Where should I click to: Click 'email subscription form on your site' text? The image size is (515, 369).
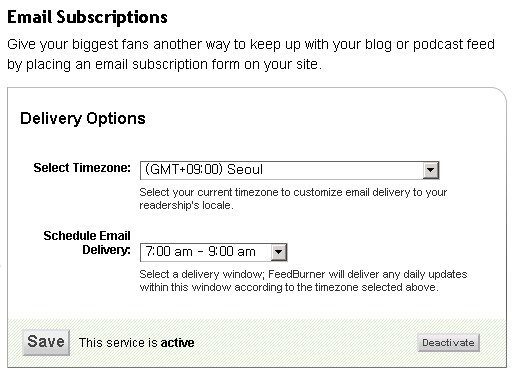pos(208,65)
